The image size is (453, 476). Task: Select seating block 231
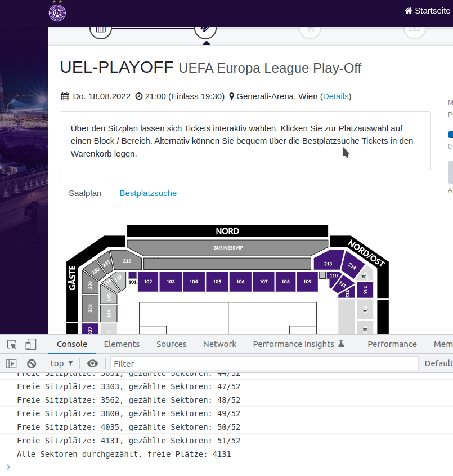tap(106, 263)
